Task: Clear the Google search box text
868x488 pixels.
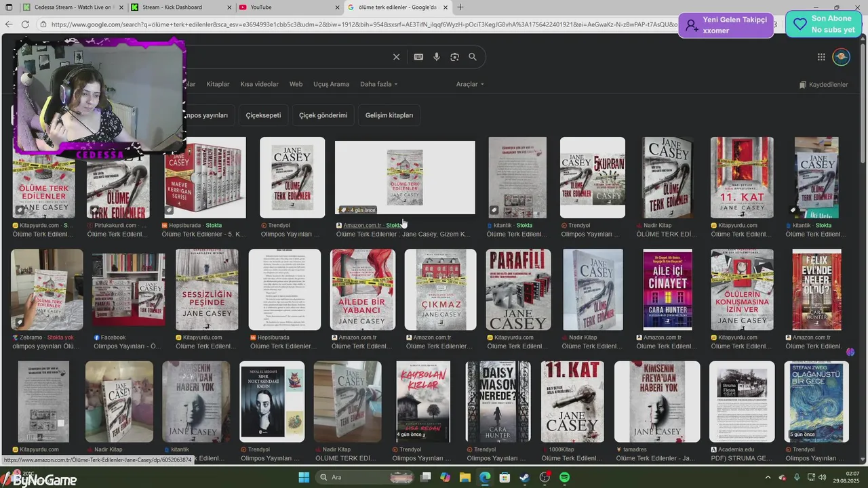Action: [x=397, y=57]
